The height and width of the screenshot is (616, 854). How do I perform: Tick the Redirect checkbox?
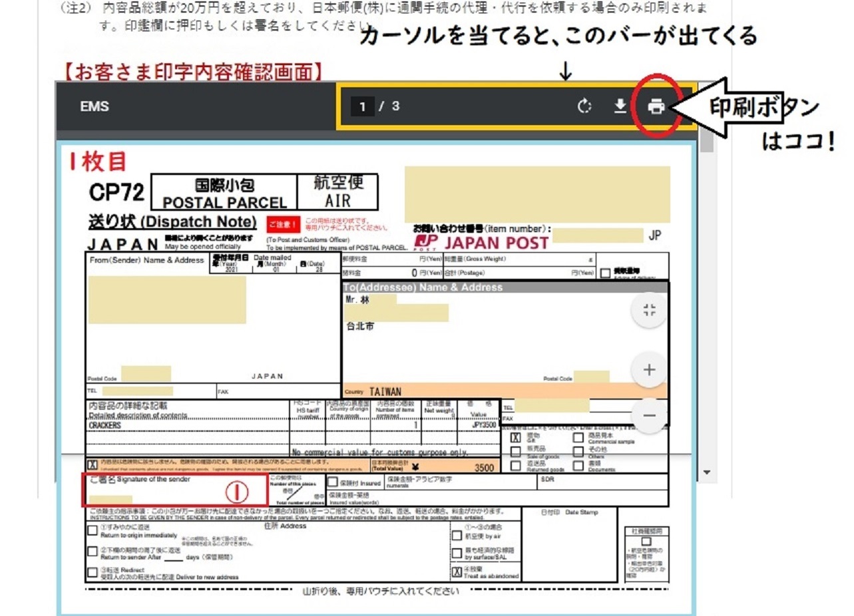pos(93,572)
